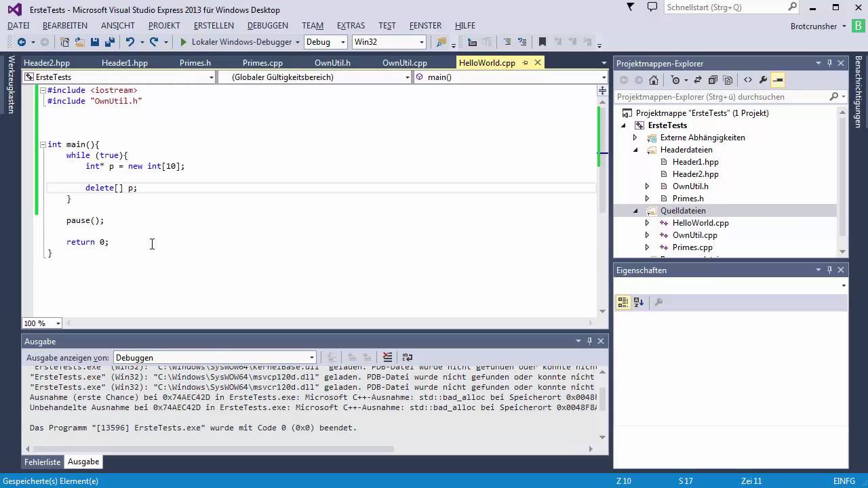Open the ERSTELLEN menu
Screen dimensions: 868x488
pos(214,25)
